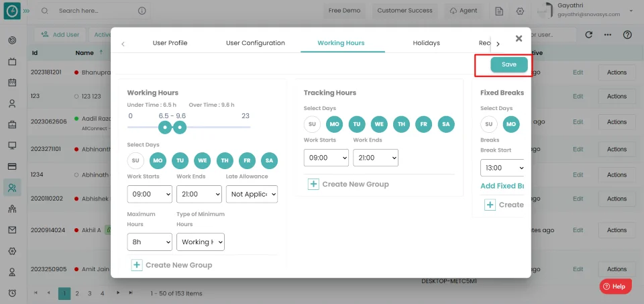Open the three-dots more options menu
The width and height of the screenshot is (644, 304).
tap(608, 35)
